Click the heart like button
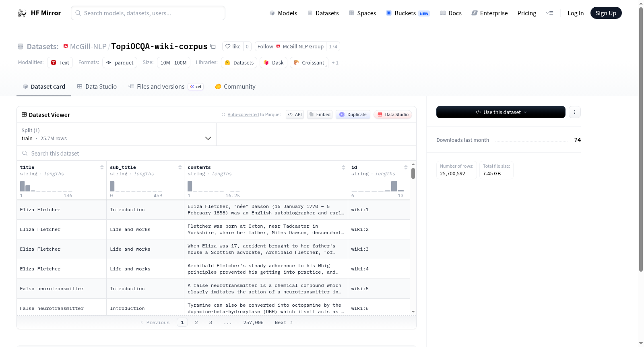Image resolution: width=644 pixels, height=347 pixels. point(233,46)
